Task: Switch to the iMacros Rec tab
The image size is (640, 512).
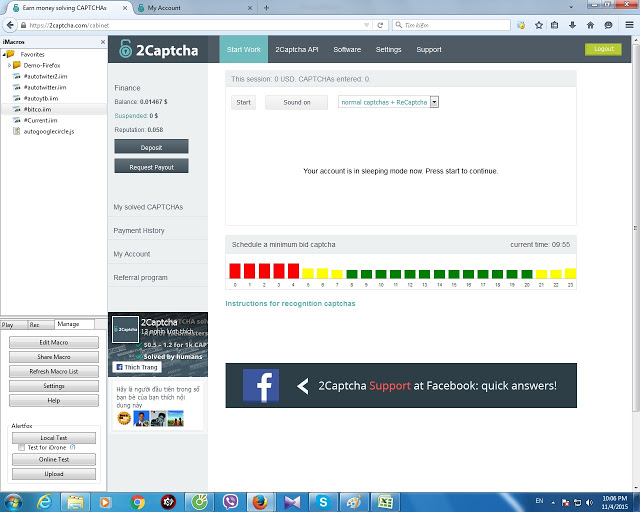Action: coord(40,325)
